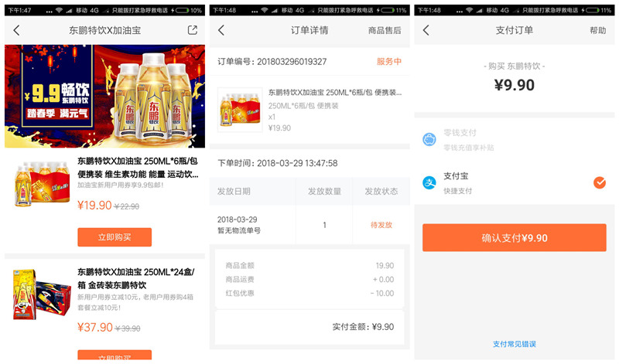
Task: Select the orange 支付宝 checkmark radio
Action: 599,182
